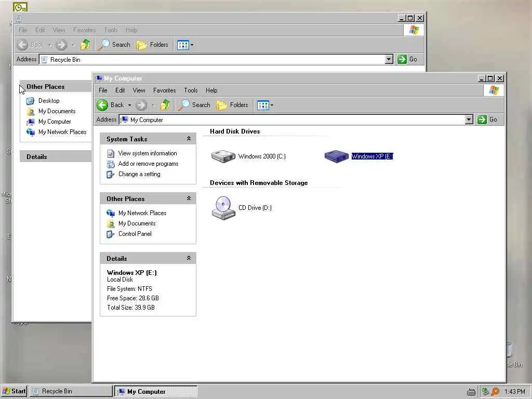The image size is (532, 399).
Task: Collapse the System Tasks panel
Action: click(x=189, y=138)
